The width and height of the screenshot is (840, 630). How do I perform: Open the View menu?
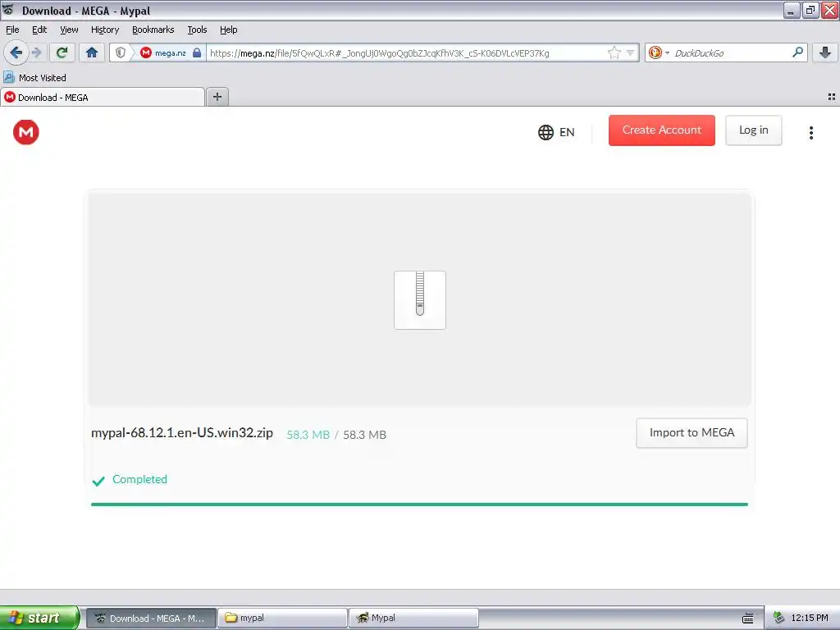(x=69, y=30)
